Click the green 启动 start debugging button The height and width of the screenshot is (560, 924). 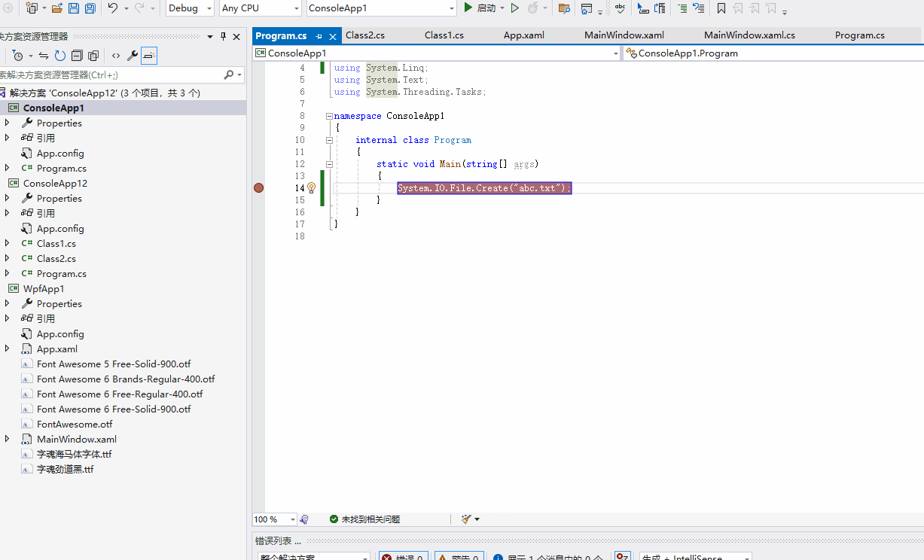[479, 8]
